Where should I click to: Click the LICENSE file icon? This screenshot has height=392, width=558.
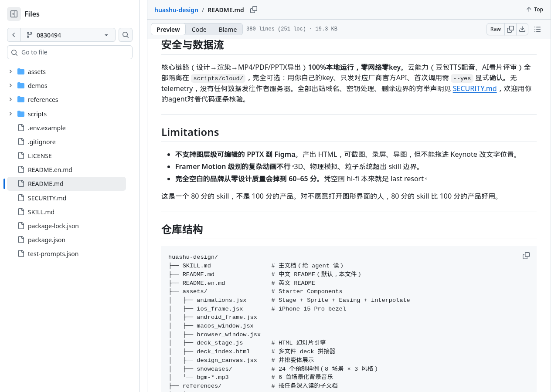(x=21, y=155)
